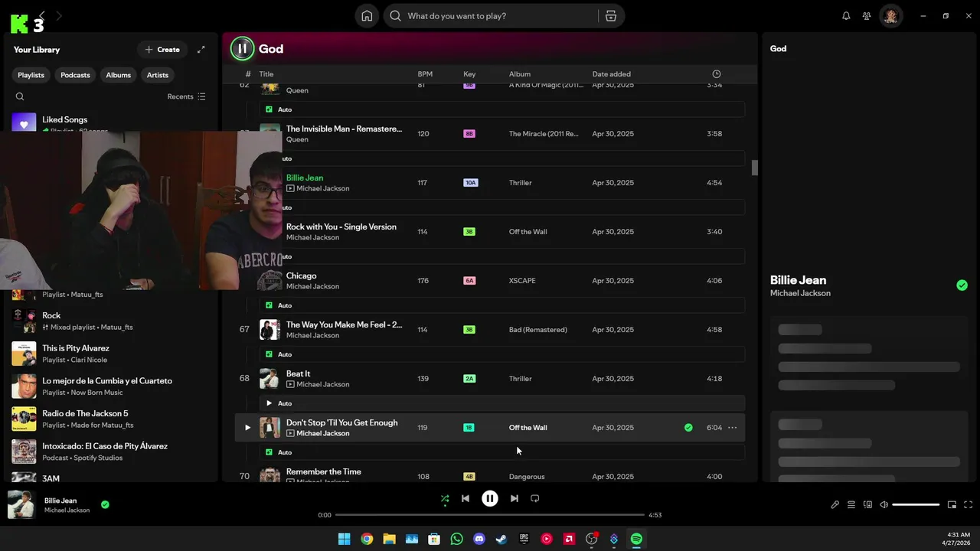Screen dimensions: 980x551
Task: Open the Rock mixed playlist
Action: tap(109, 321)
